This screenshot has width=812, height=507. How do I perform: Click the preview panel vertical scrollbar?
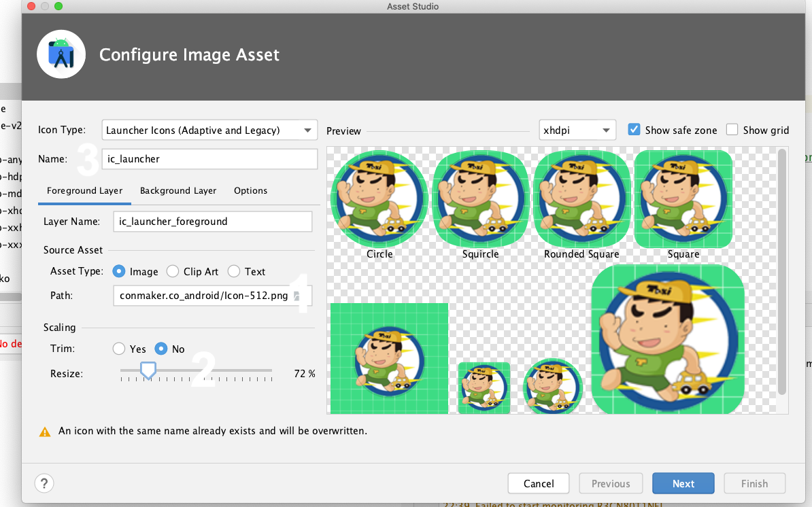[782, 272]
